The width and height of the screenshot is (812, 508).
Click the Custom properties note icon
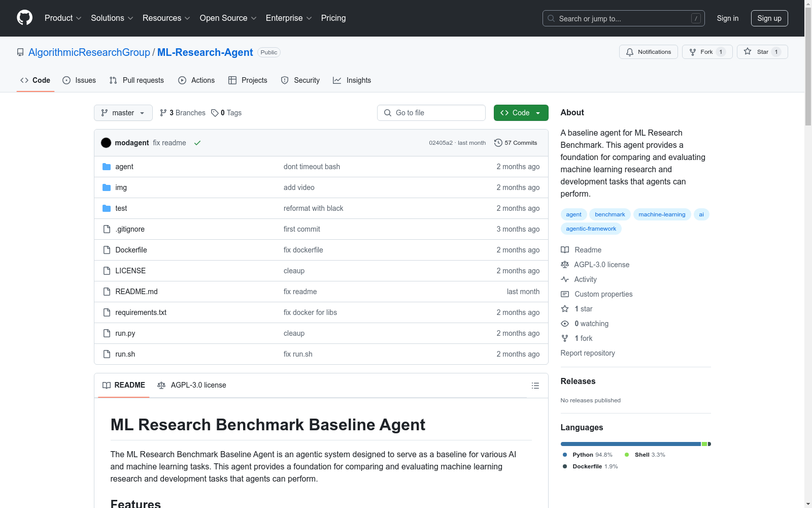coord(565,294)
